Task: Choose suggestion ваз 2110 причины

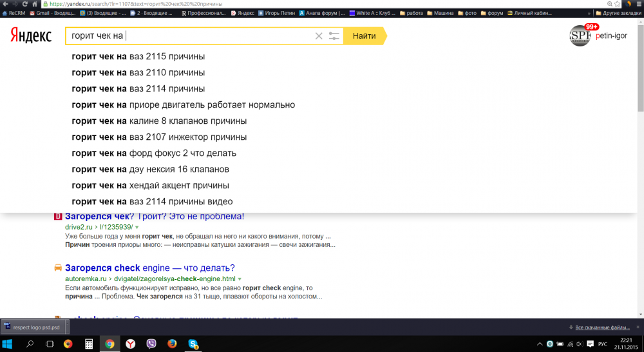Action: [x=138, y=72]
